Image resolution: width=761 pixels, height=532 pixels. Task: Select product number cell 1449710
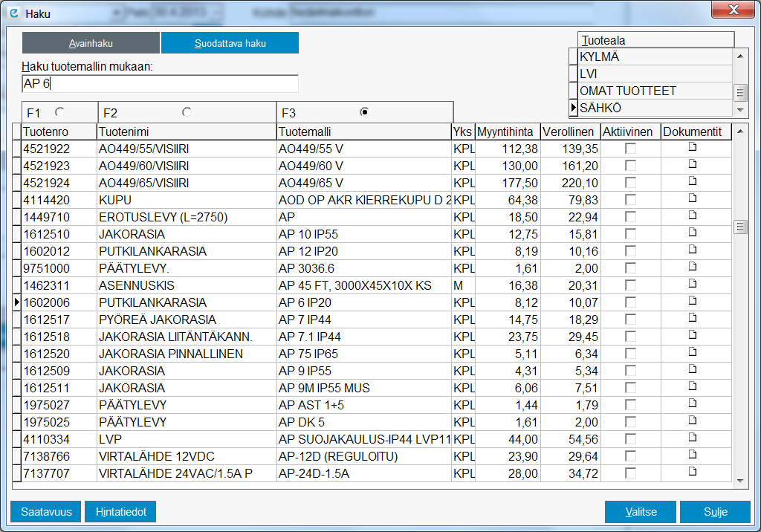click(x=59, y=217)
